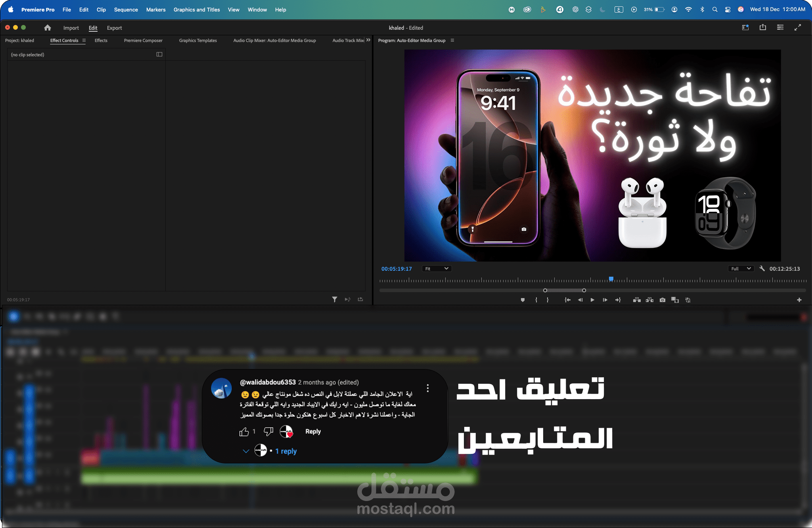Go to In point
Screen dimensions: 812x528
[x=568, y=300]
